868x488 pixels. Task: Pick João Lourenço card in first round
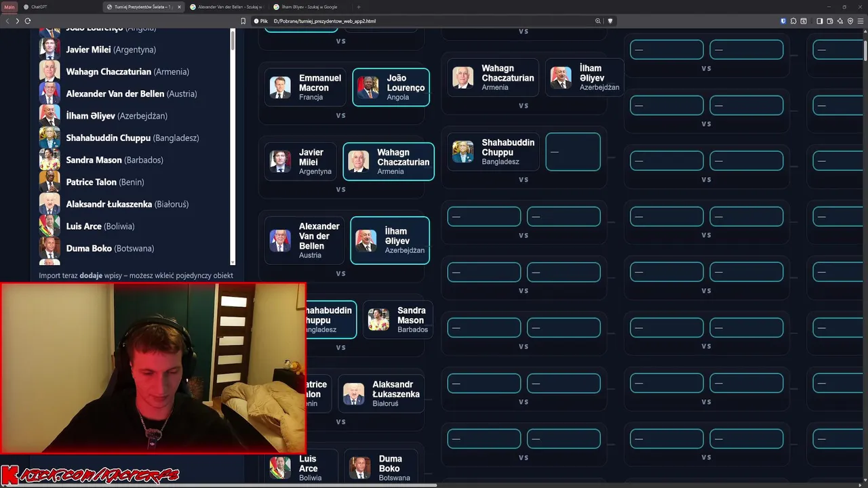[391, 87]
